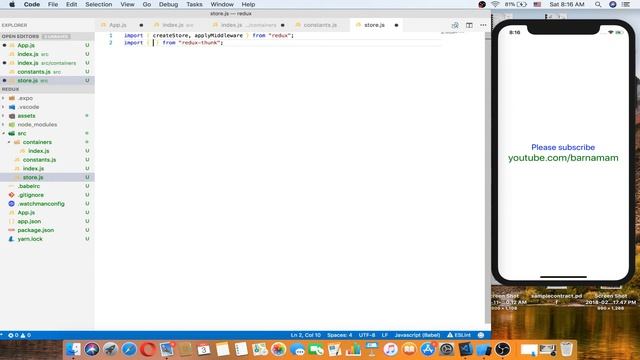Screen dimensions: 640x360
Task: Click the unsaved dot on the App.js tab
Action: point(141,25)
